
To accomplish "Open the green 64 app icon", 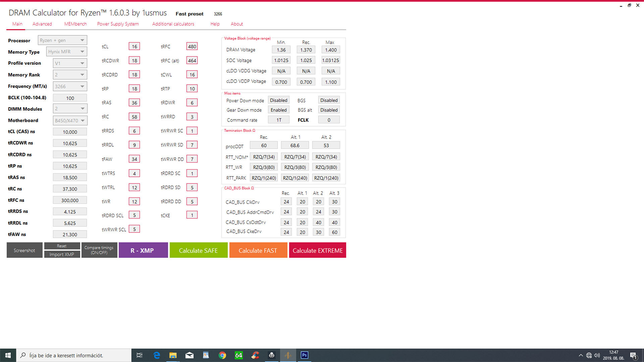I will (238, 355).
